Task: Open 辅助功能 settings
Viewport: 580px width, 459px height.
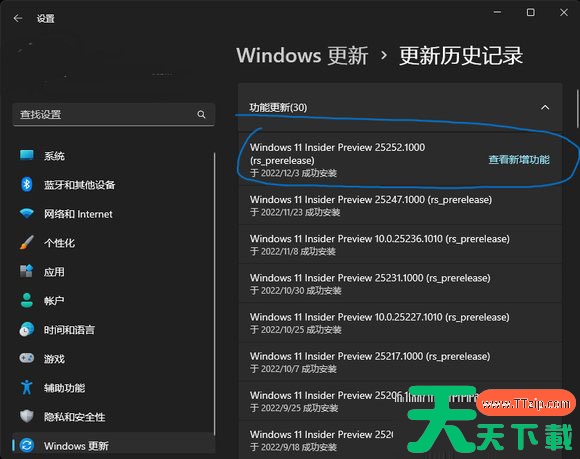Action: click(114, 388)
